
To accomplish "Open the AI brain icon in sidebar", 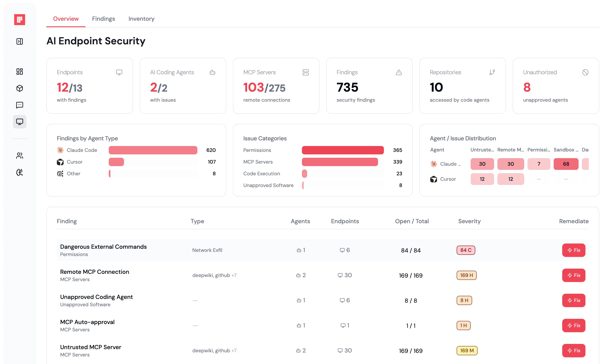I will click(x=20, y=172).
